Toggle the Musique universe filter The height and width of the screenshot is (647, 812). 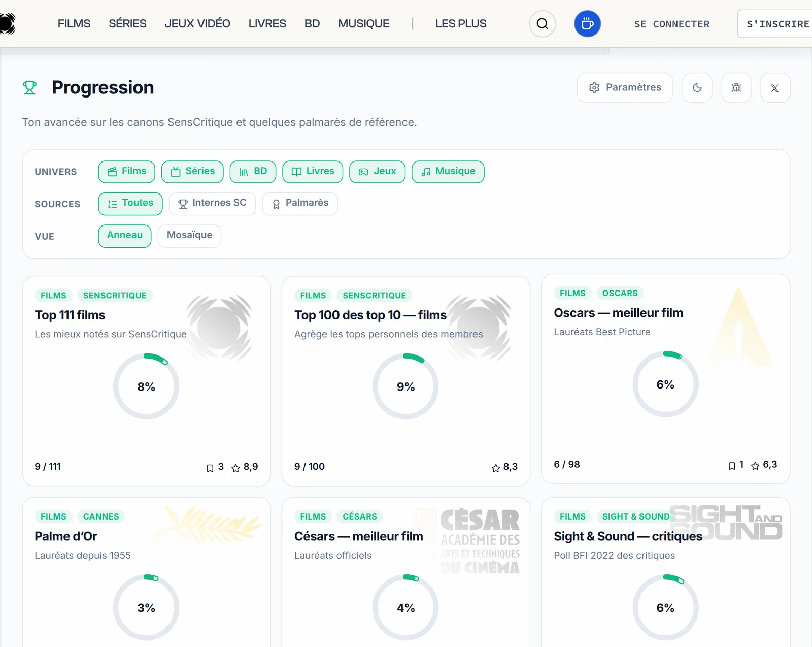point(448,172)
